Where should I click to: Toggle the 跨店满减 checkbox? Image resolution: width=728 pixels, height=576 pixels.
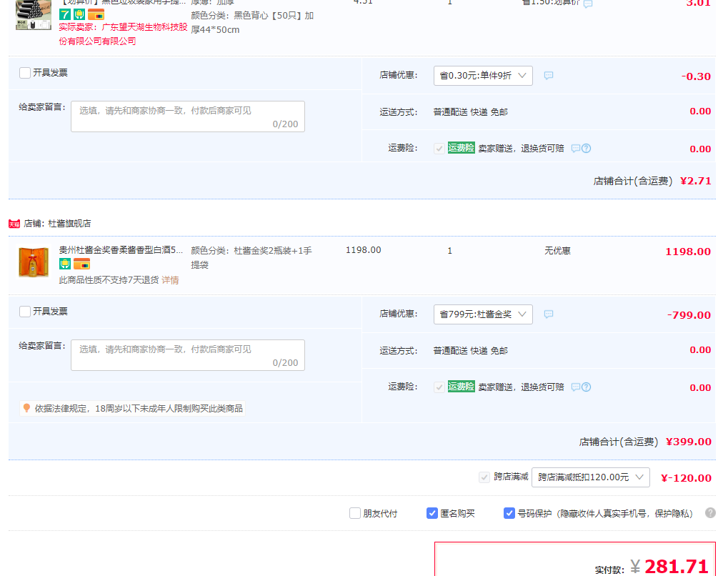tap(484, 477)
